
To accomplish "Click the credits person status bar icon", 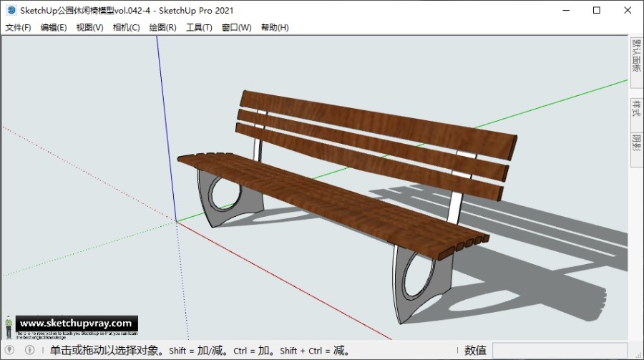I will [29, 350].
